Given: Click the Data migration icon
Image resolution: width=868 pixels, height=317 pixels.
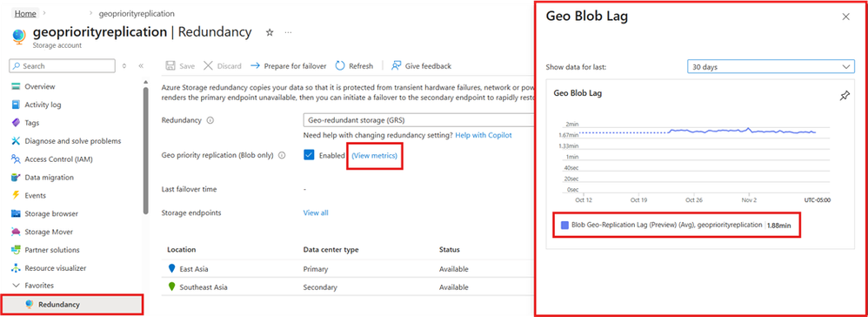Looking at the screenshot, I should [16, 178].
